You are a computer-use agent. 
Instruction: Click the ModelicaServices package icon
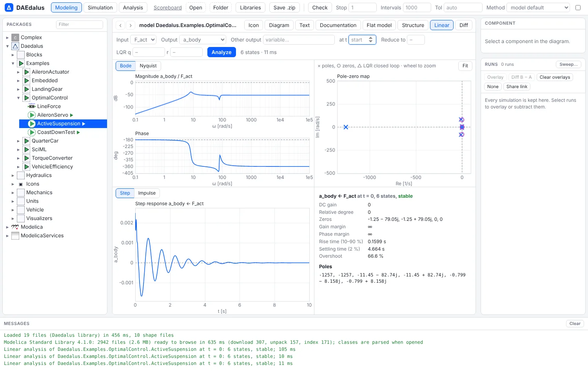(15, 236)
